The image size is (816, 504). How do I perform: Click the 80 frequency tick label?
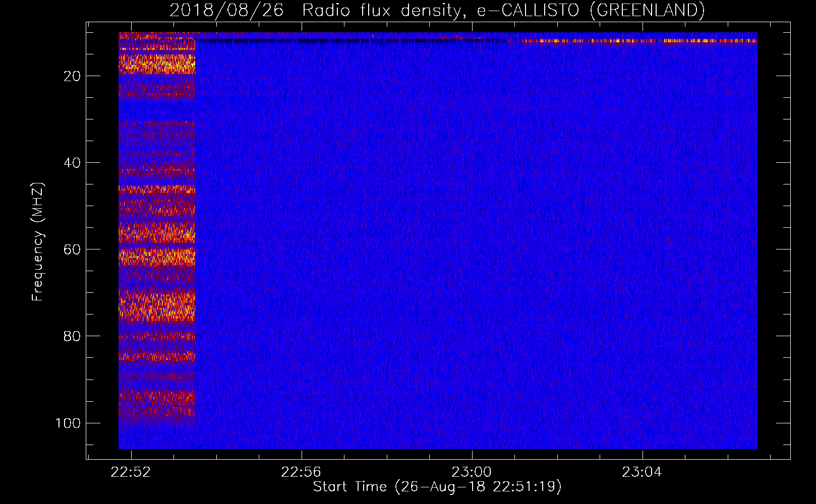tap(72, 336)
